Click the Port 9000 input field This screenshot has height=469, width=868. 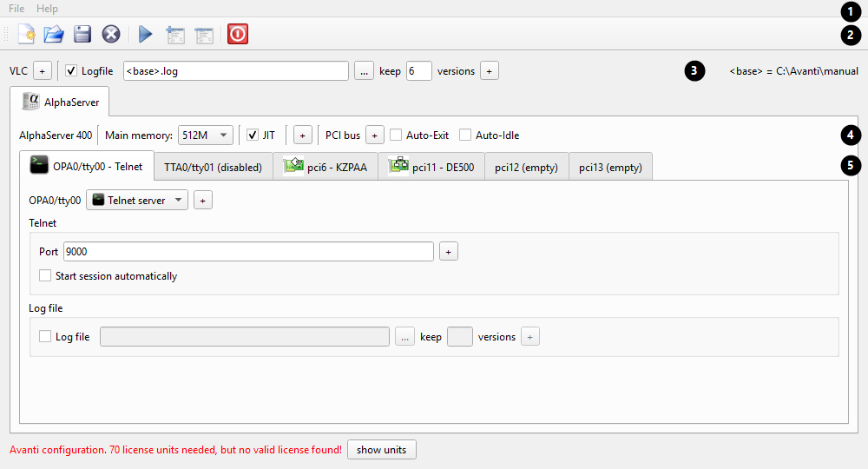tap(248, 251)
